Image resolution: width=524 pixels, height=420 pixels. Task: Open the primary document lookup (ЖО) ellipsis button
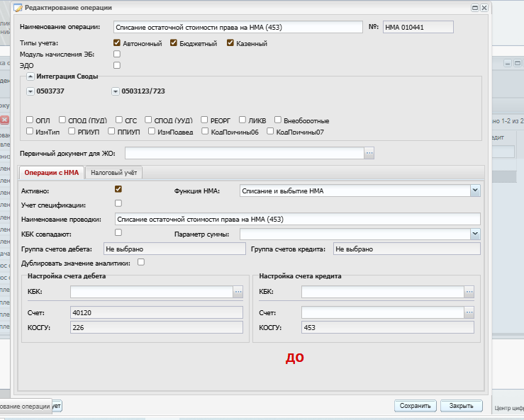[369, 153]
